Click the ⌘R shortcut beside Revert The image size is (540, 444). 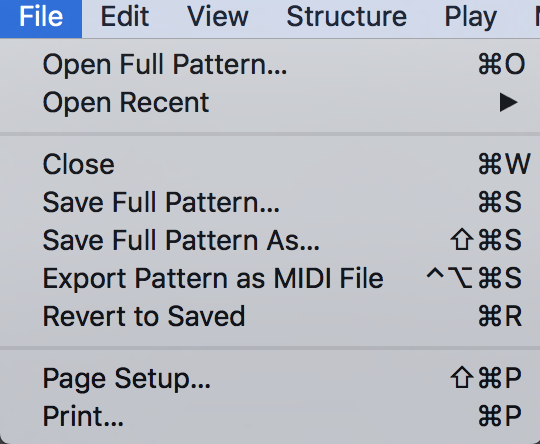[x=500, y=316]
